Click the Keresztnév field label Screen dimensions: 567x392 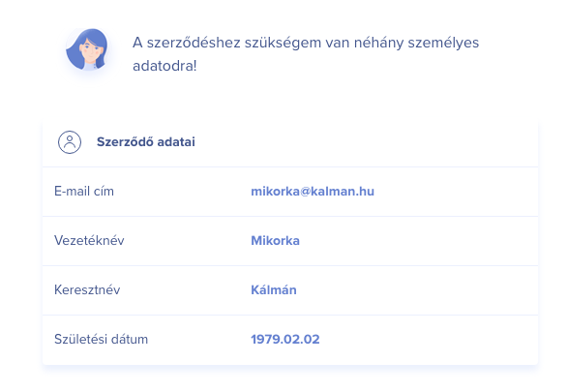(87, 289)
